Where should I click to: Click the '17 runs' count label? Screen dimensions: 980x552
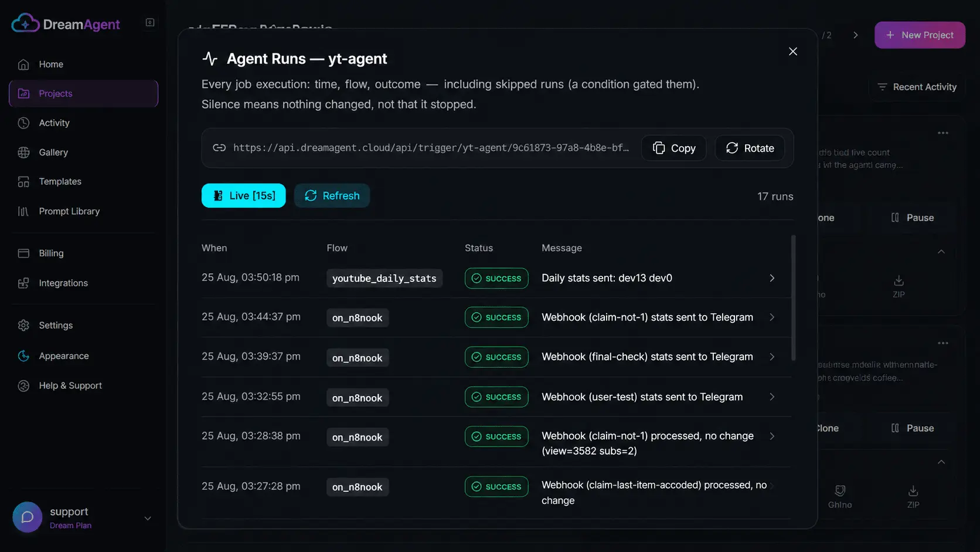(775, 197)
